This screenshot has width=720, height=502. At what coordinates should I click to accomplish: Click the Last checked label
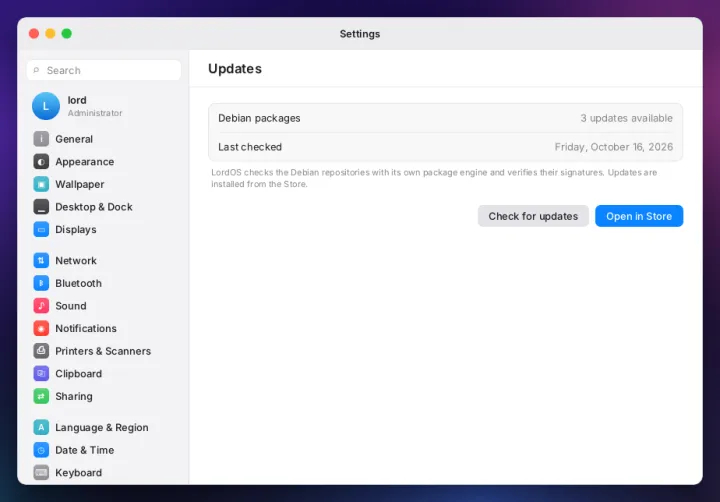coord(250,147)
